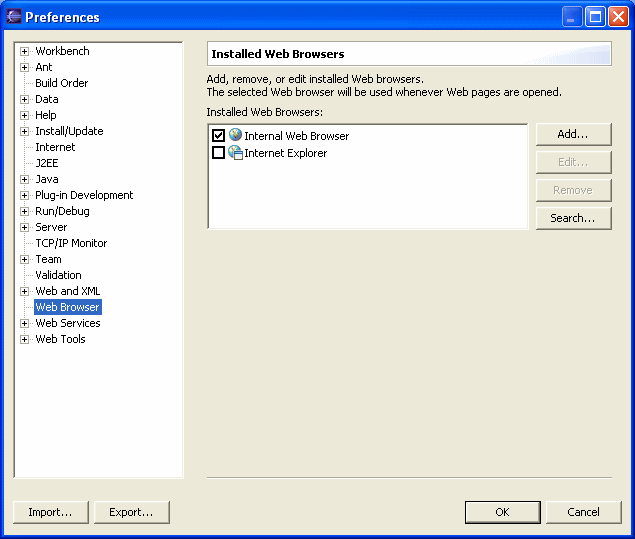Click the Search... button

click(573, 218)
